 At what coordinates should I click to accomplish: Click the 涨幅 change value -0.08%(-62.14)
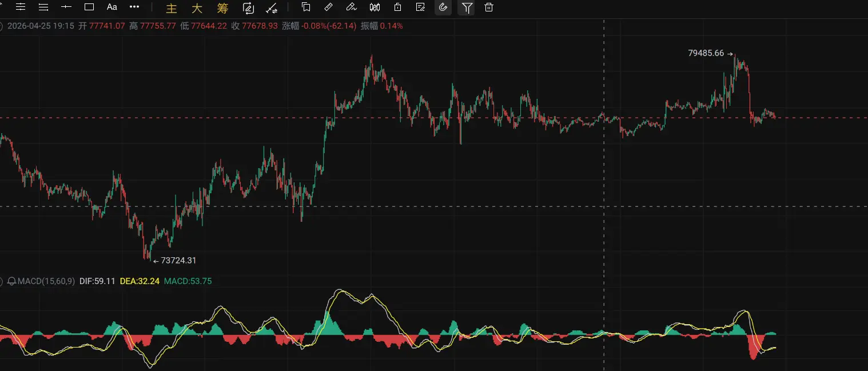[x=328, y=26]
